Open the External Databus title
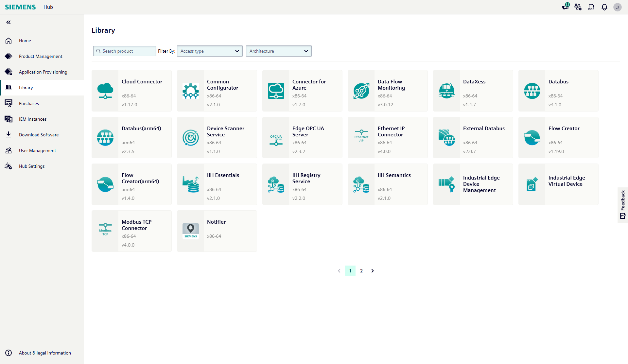This screenshot has height=364, width=628. coord(484,129)
